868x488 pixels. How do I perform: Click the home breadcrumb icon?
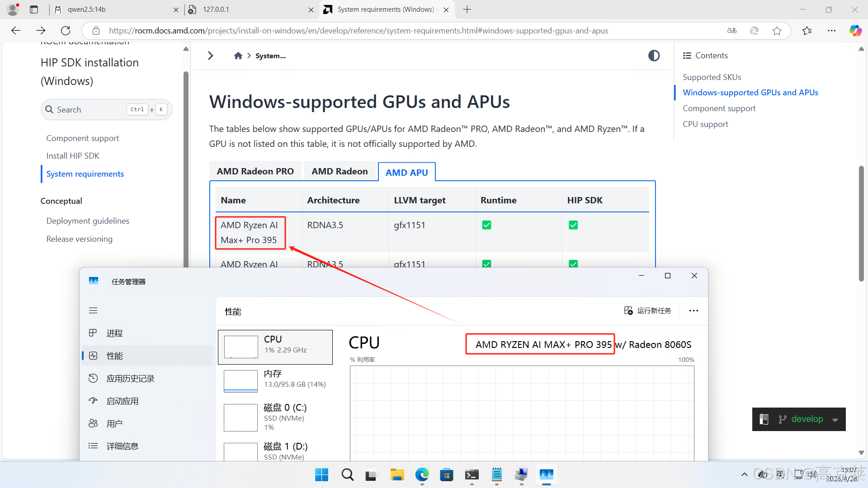[238, 55]
